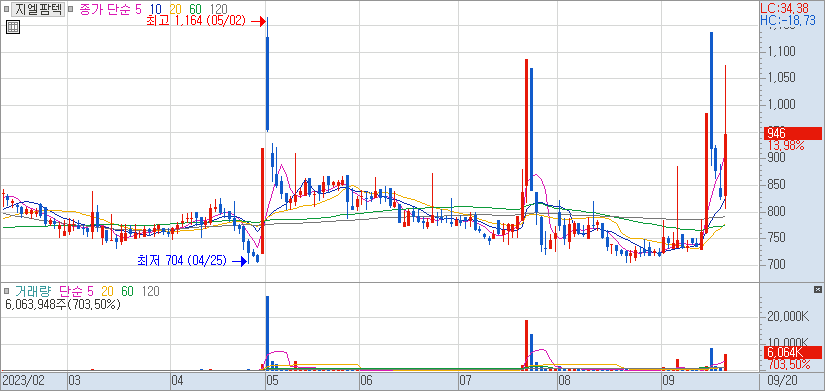Click the HC:-18.73 indicator
Image resolution: width=825 pixels, height=391 pixels.
point(788,20)
